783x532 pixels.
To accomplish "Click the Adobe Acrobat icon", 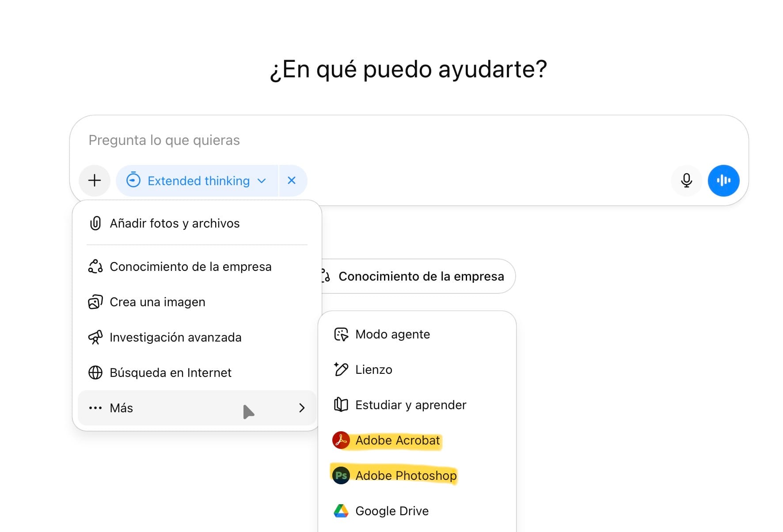I will [x=341, y=440].
